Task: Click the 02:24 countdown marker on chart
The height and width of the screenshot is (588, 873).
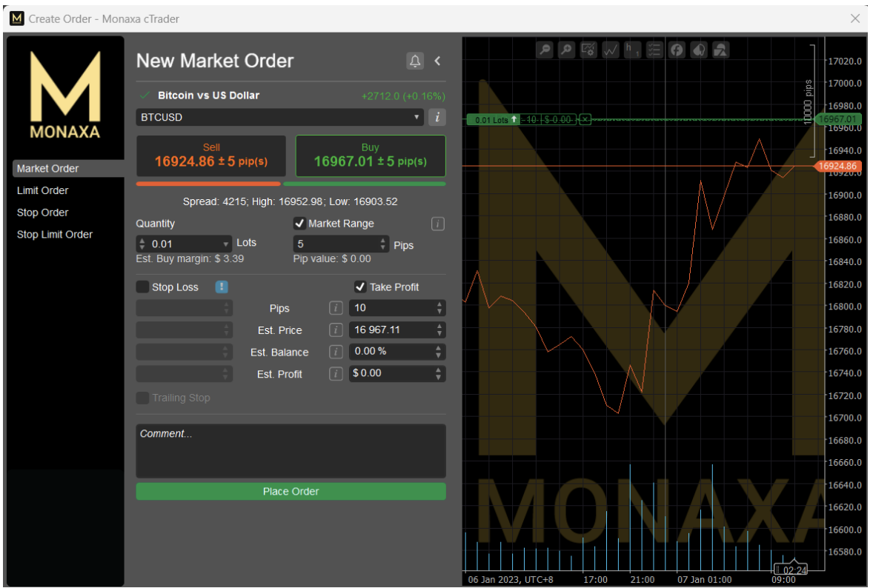Action: (x=791, y=569)
